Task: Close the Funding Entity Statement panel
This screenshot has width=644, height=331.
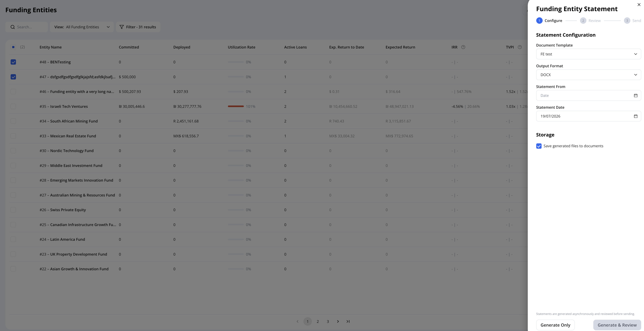Action: (639, 5)
